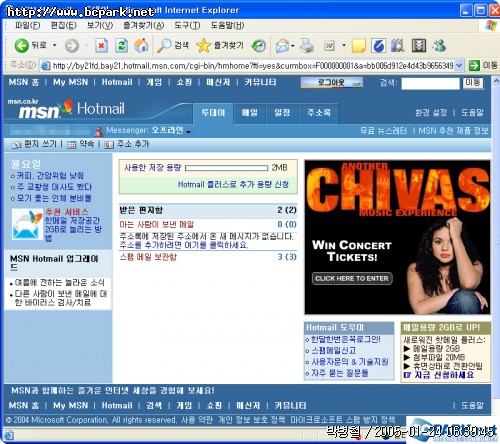The height and width of the screenshot is (444, 500).
Task: Click 스팸메일신고 help link
Action: coord(334,351)
